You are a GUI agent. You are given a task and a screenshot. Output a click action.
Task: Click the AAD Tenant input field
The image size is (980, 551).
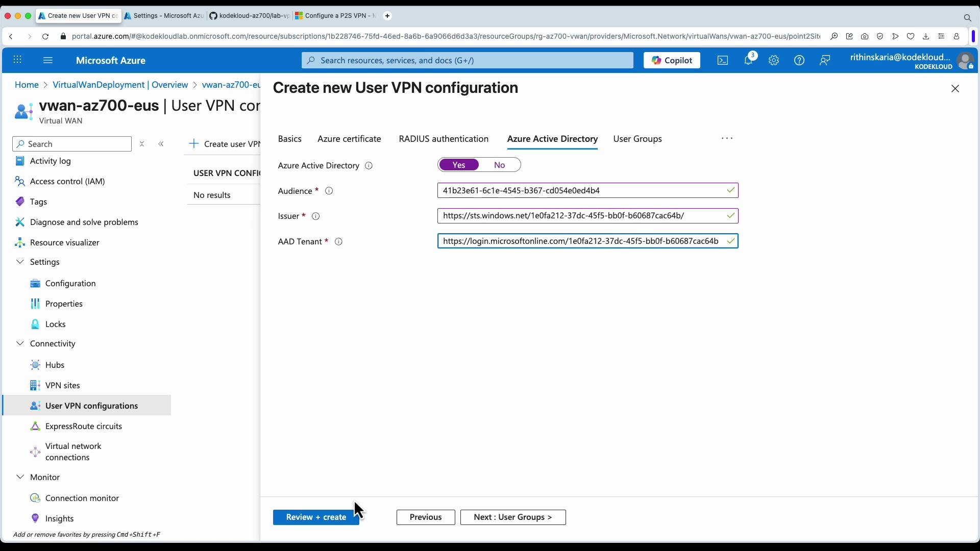coord(588,241)
